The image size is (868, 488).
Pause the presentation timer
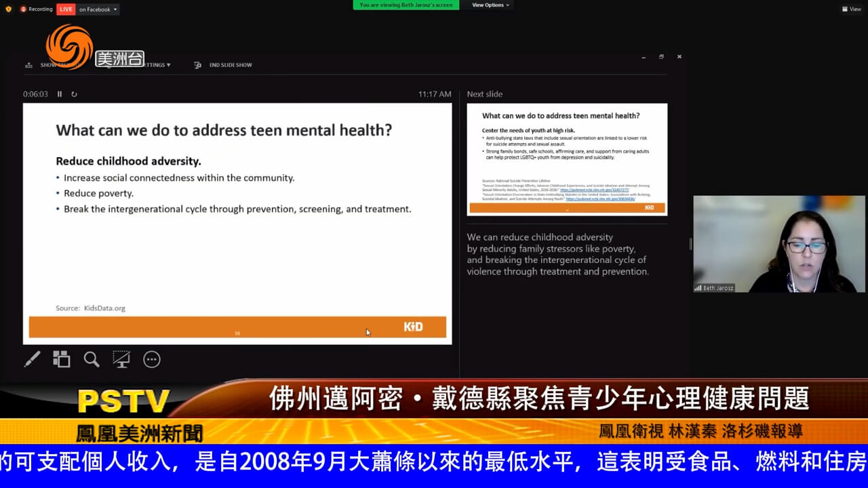[x=60, y=94]
